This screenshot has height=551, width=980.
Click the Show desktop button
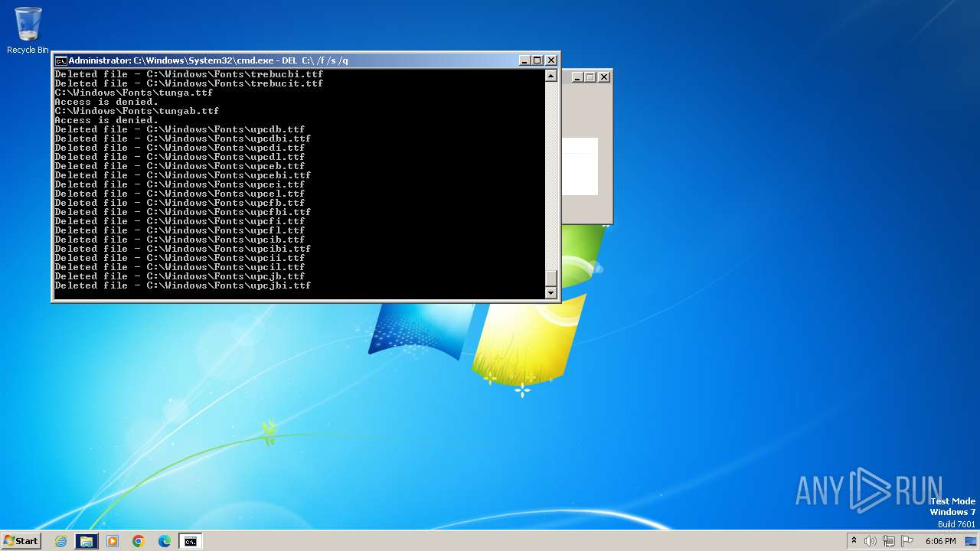tap(971, 541)
